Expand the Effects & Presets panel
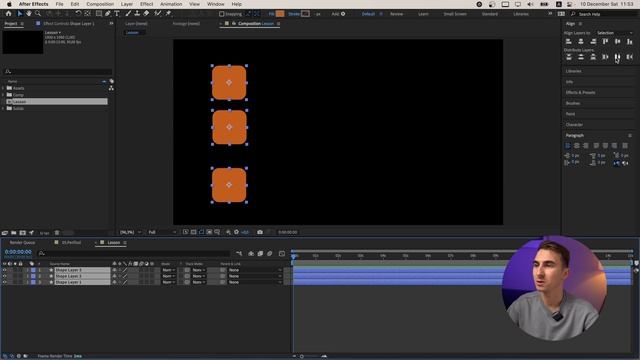This screenshot has height=360, width=640. pos(580,93)
